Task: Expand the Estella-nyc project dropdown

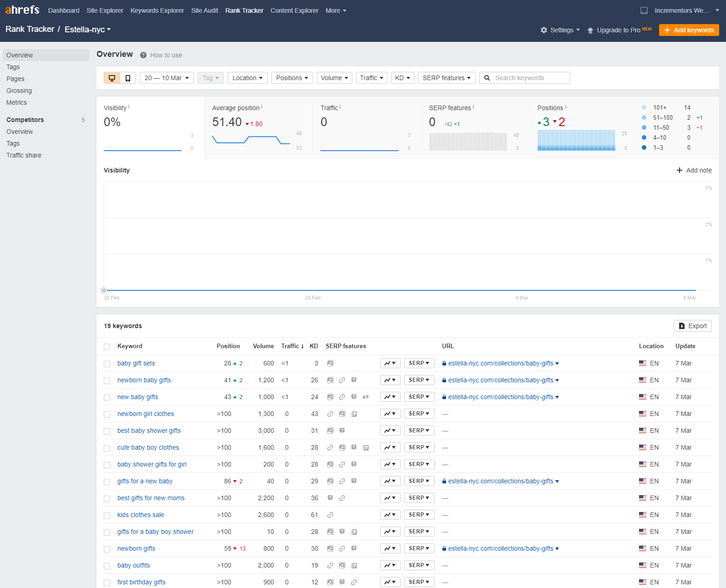Action: pos(87,29)
